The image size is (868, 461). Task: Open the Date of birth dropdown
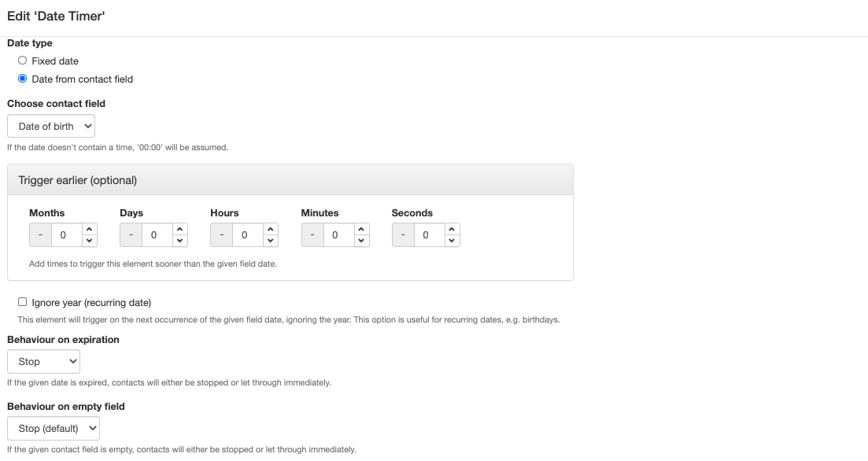tap(51, 126)
